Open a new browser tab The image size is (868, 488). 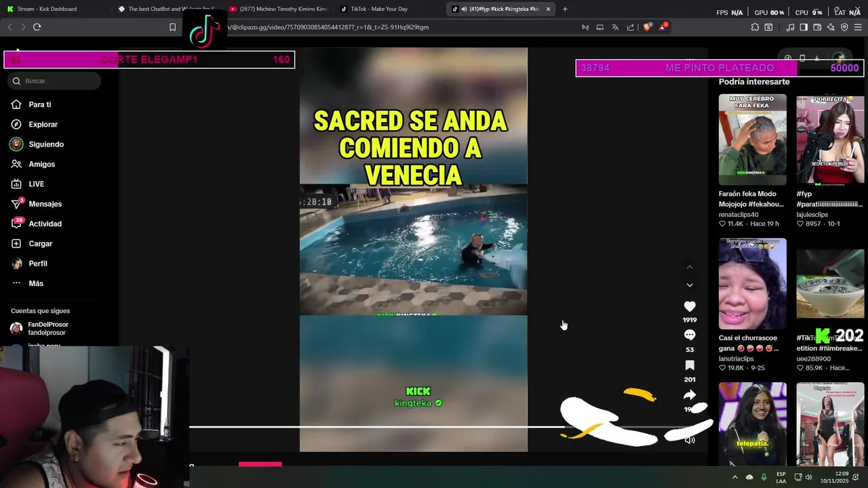[x=565, y=9]
